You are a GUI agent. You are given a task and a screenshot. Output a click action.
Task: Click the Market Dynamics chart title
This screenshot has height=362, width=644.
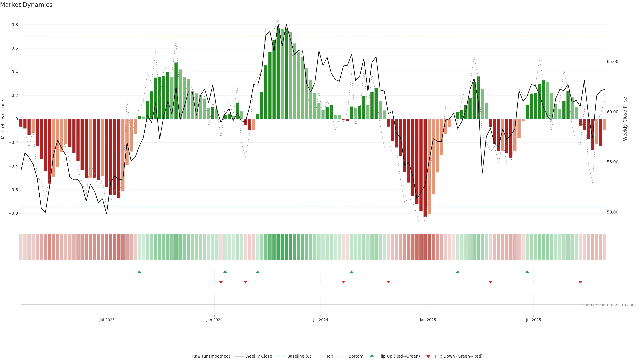26,5
